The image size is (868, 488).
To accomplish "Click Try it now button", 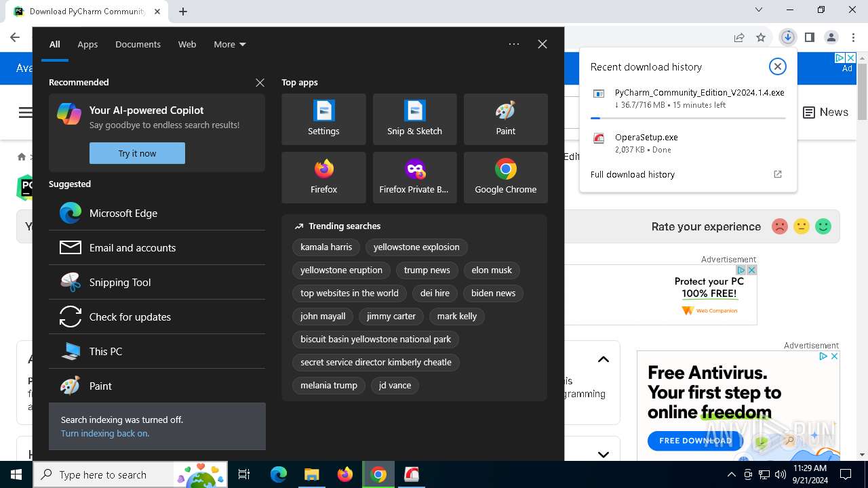I will point(137,153).
